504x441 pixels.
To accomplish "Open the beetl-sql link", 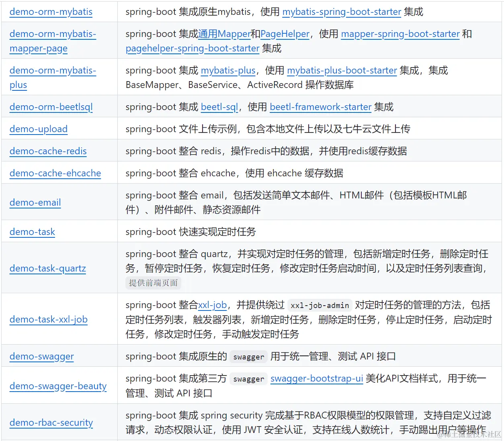I will click(219, 107).
